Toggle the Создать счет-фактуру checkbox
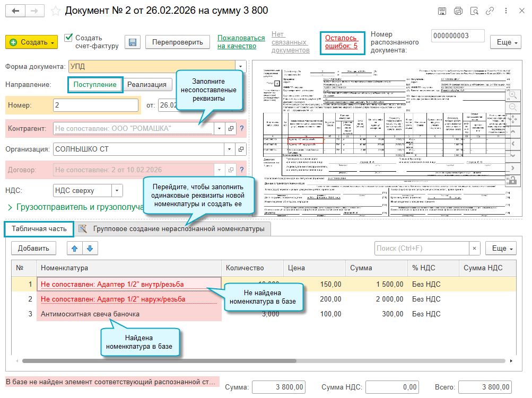Image resolution: width=532 pixels, height=398 pixels. (68, 38)
